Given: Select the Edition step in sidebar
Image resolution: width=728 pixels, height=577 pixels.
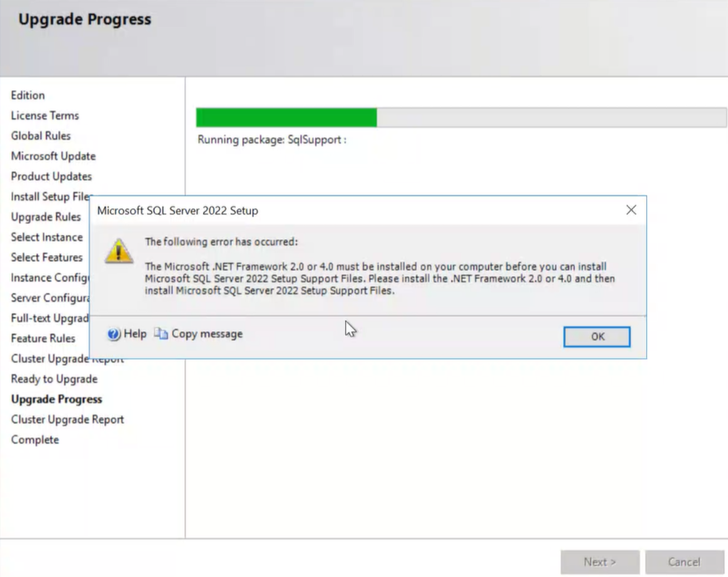Looking at the screenshot, I should pyautogui.click(x=28, y=95).
